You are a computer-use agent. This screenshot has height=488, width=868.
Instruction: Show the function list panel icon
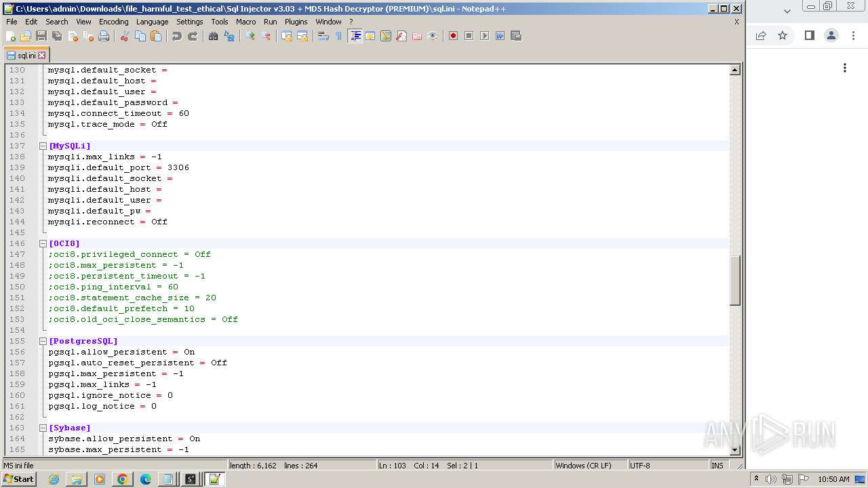coord(401,36)
